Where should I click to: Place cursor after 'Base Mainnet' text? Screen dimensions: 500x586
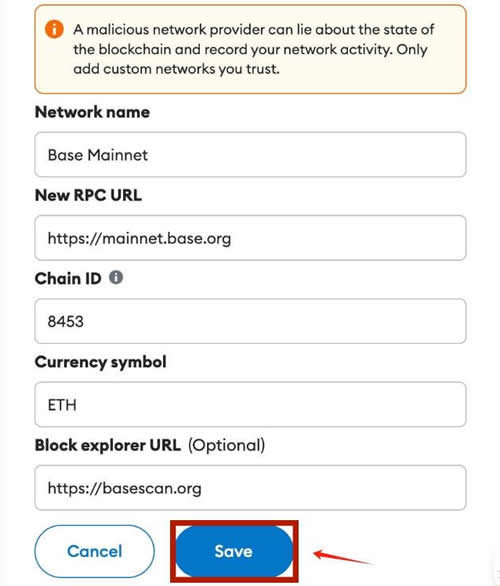149,155
